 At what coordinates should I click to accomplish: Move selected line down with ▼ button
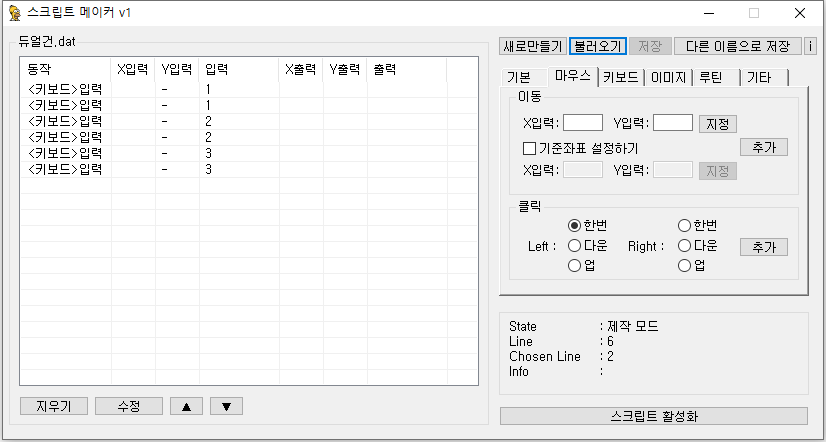pyautogui.click(x=227, y=406)
